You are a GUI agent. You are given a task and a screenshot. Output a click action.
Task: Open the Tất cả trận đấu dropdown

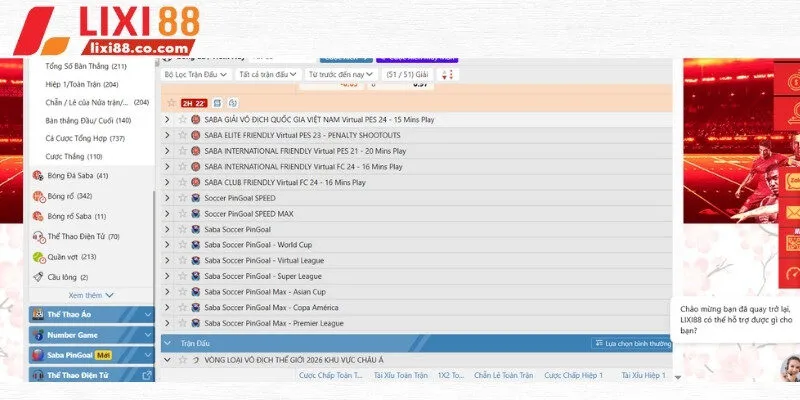click(x=267, y=74)
